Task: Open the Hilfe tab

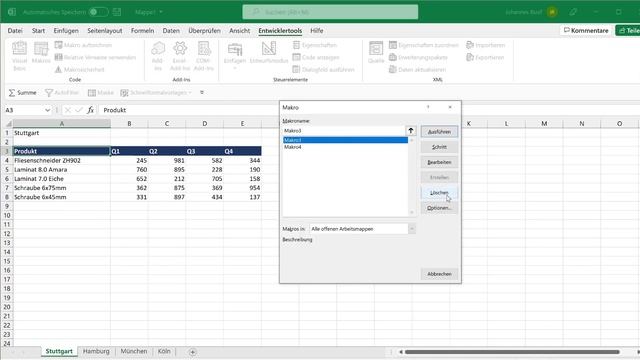Action: coord(317,31)
